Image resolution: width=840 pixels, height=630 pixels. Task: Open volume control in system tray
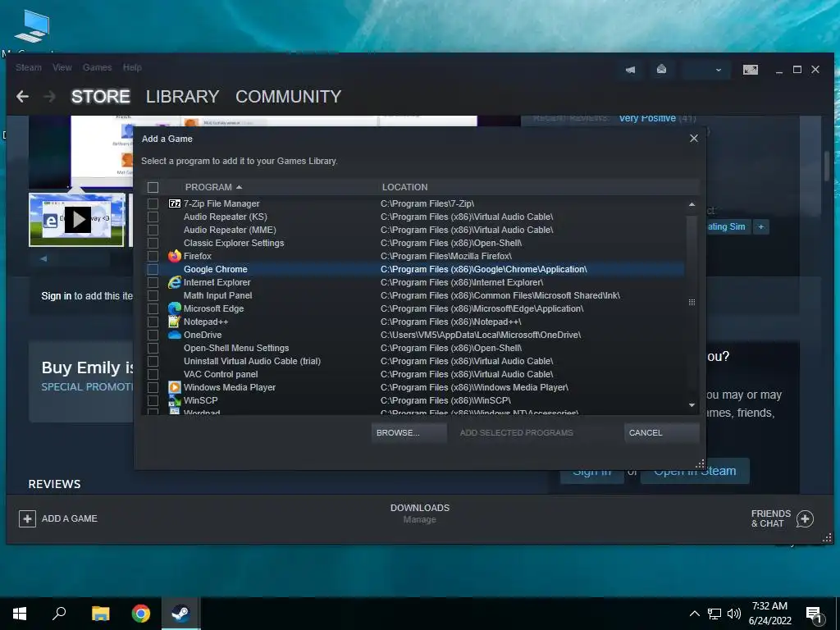734,614
